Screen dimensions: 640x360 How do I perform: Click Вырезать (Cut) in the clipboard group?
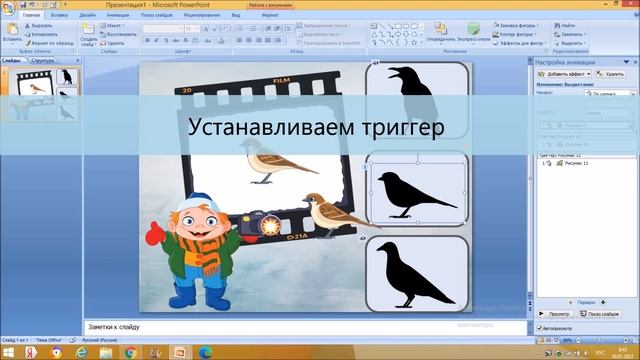pos(38,26)
